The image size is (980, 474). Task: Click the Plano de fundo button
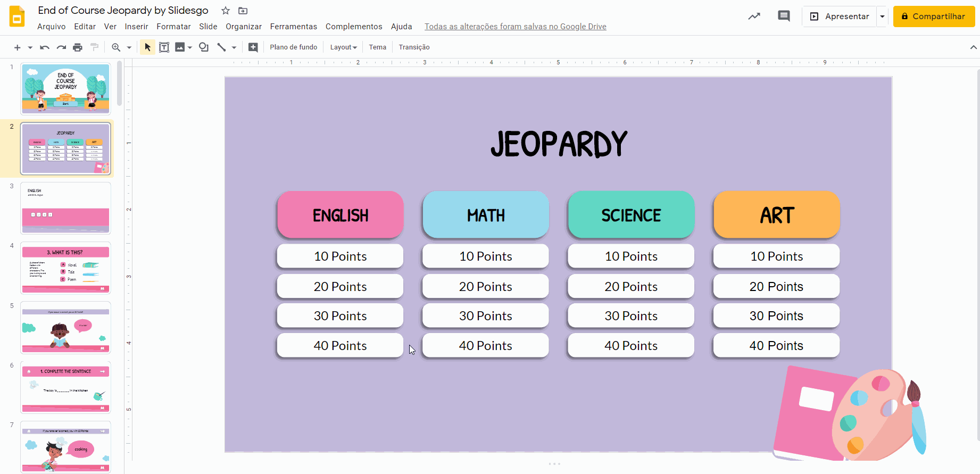point(294,47)
